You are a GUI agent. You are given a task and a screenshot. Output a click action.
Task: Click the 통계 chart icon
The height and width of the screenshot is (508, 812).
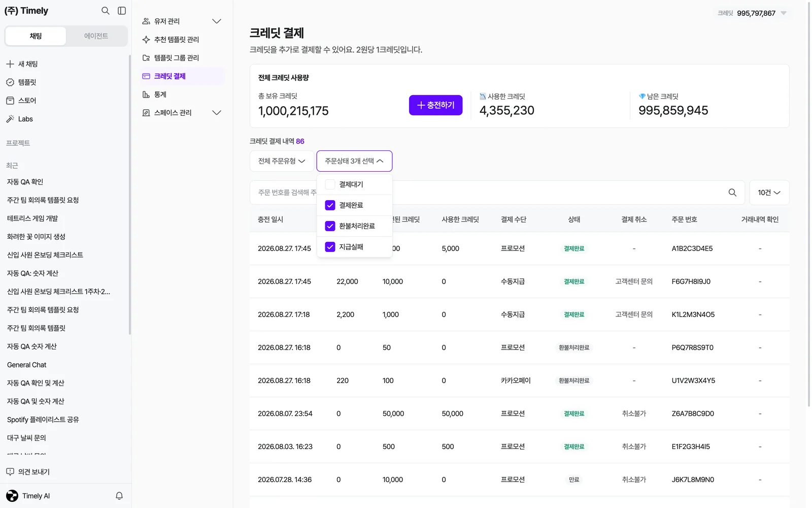tap(146, 94)
